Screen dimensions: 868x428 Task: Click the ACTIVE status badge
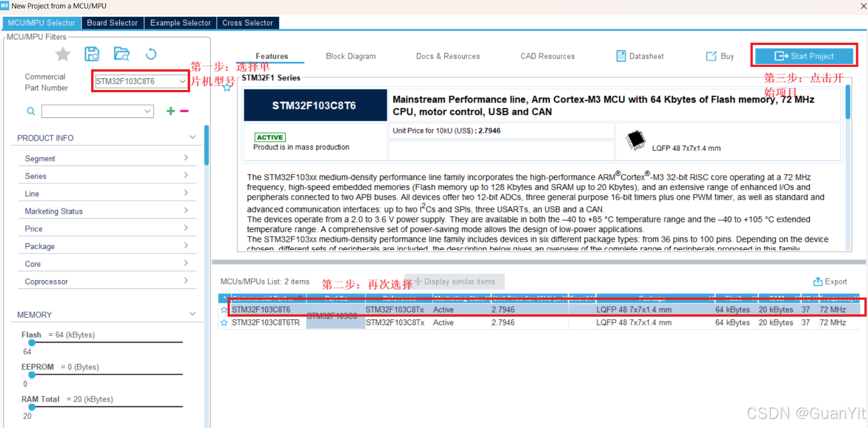(270, 137)
